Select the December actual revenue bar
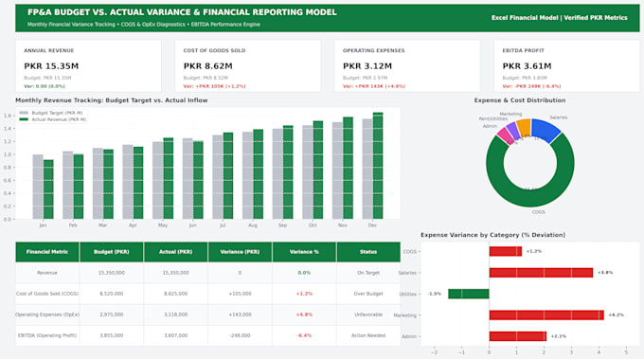The image size is (644, 359). (378, 166)
